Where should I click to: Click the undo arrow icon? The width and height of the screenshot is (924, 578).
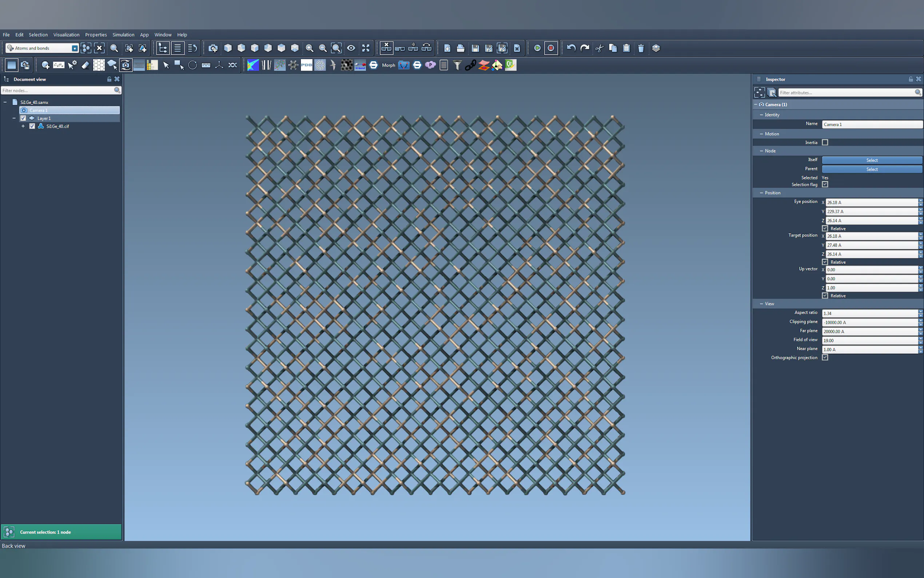571,48
